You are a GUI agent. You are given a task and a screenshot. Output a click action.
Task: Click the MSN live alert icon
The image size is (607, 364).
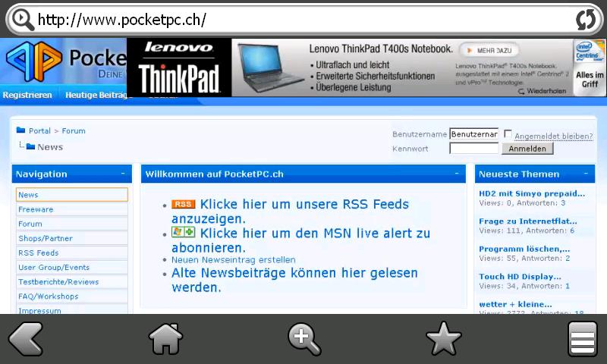click(184, 232)
